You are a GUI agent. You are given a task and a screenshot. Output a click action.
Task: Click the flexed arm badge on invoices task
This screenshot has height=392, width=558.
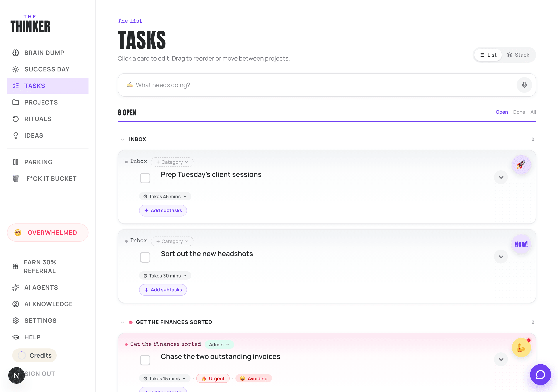coord(521,348)
